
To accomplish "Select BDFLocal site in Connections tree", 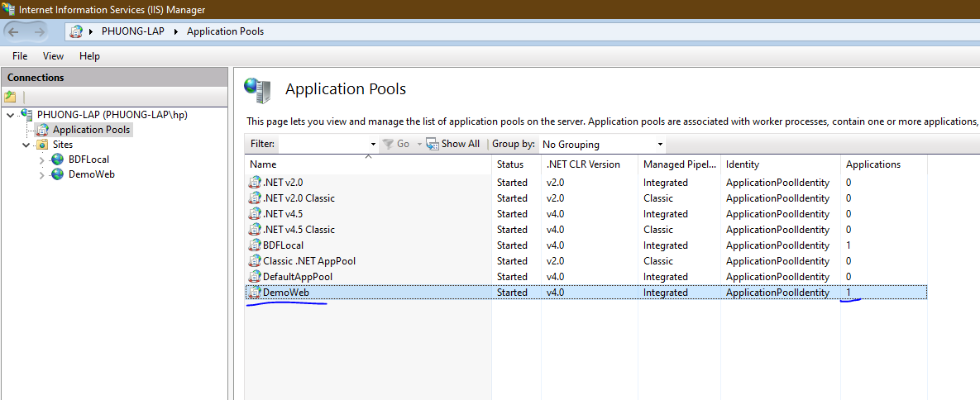I will pos(88,160).
